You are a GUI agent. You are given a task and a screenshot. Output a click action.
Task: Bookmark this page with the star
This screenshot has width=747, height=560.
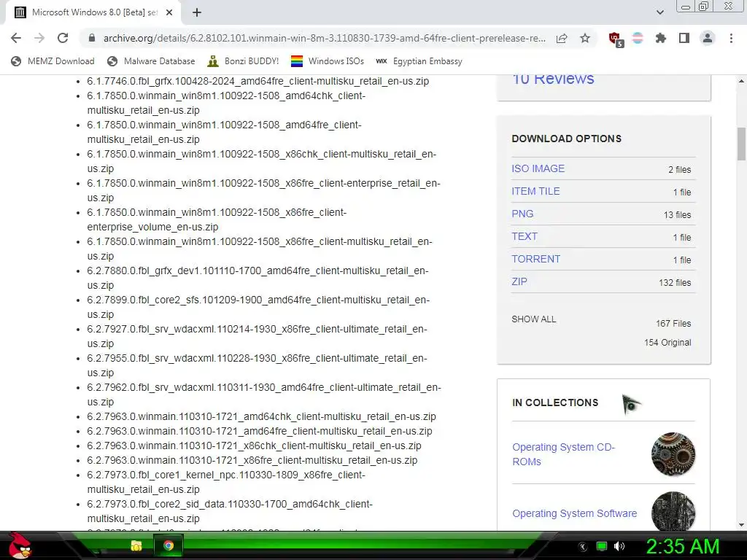click(585, 38)
